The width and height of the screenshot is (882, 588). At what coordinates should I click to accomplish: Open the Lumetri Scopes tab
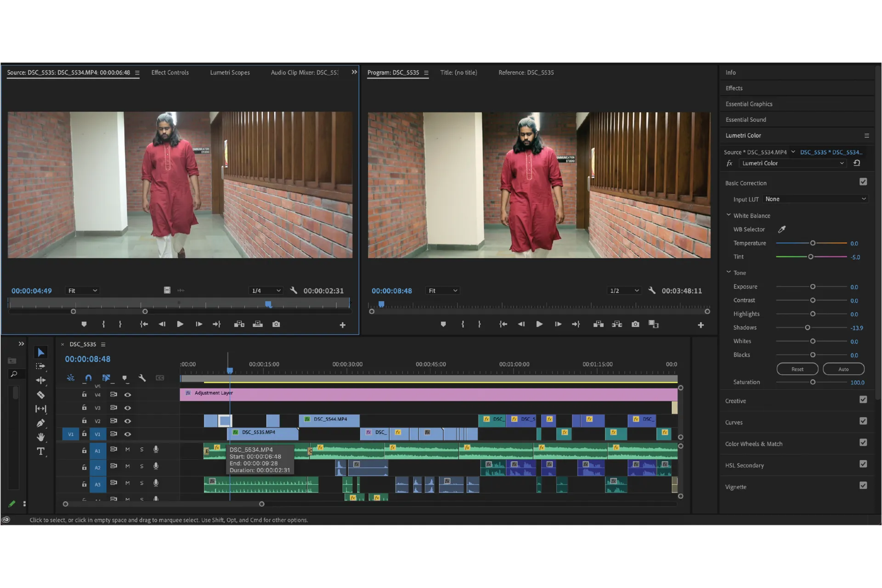click(x=230, y=73)
